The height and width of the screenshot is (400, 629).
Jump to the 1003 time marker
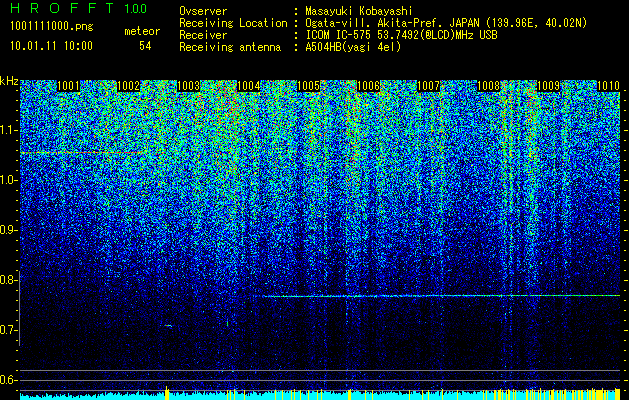[x=188, y=86]
